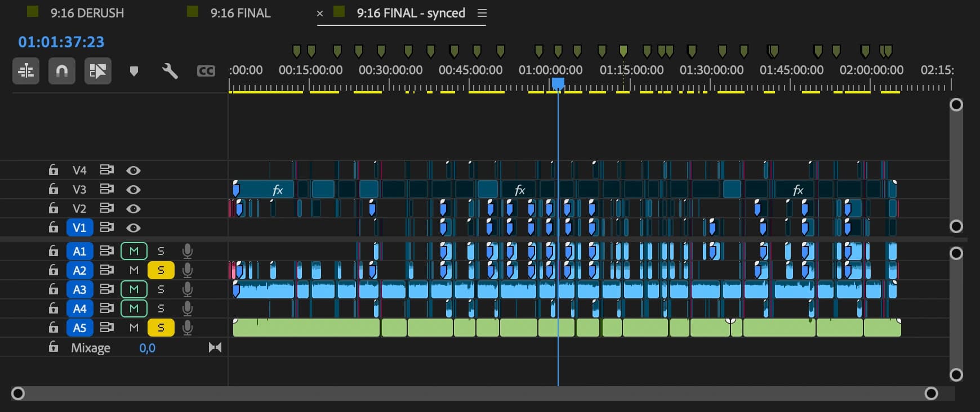Toggle lock on track V1
This screenshot has width=980, height=412.
click(53, 227)
